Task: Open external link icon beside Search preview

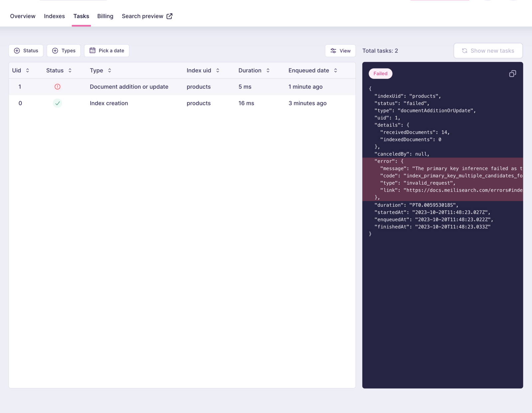Action: (170, 16)
